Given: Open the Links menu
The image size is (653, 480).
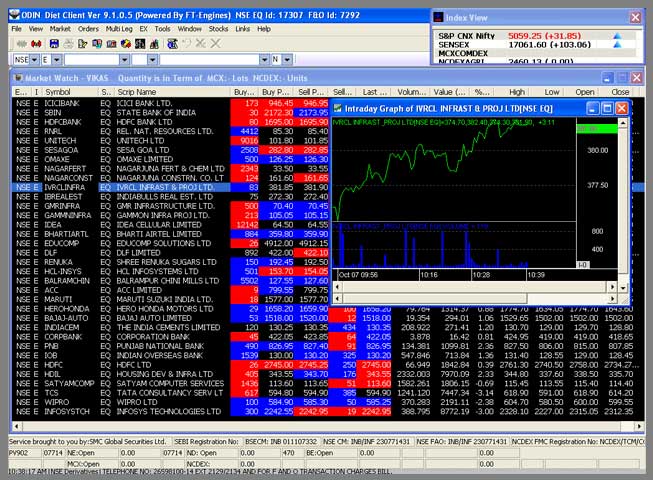Looking at the screenshot, I should [x=243, y=29].
